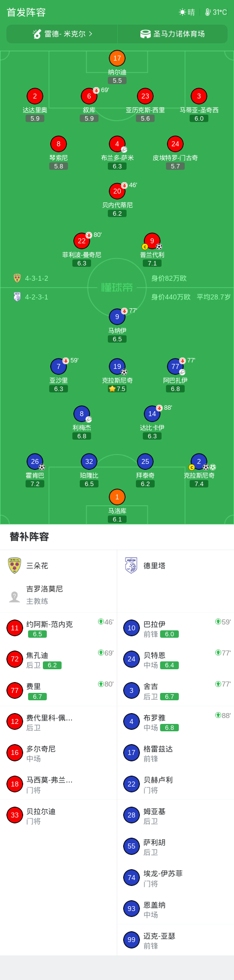Tap the 三朵花 team crest in substitutes
This screenshot has width=234, height=980.
click(x=14, y=565)
